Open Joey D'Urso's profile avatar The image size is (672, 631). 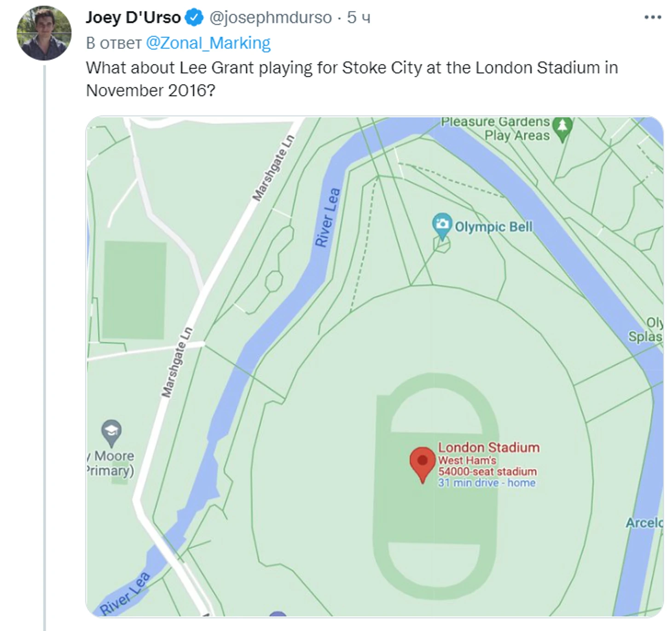[x=44, y=33]
